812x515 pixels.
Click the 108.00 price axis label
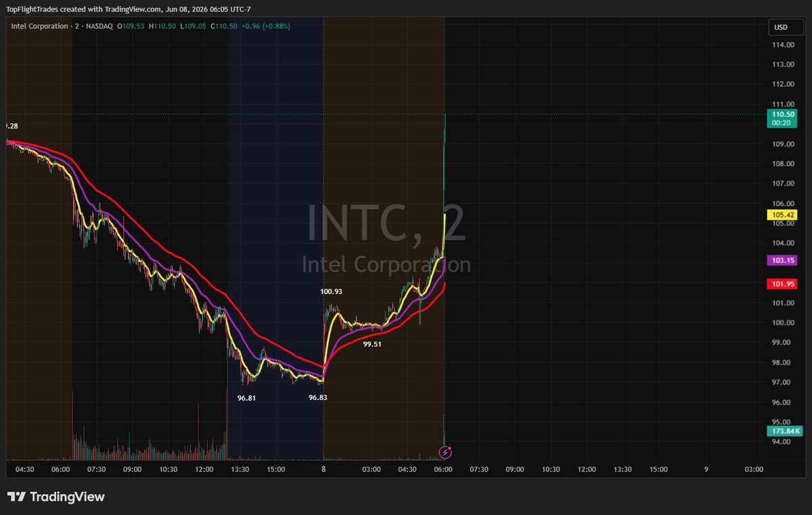click(x=784, y=164)
